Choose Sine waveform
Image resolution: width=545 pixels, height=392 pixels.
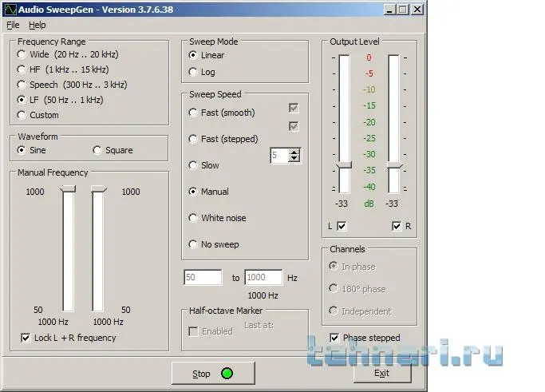tap(32, 150)
